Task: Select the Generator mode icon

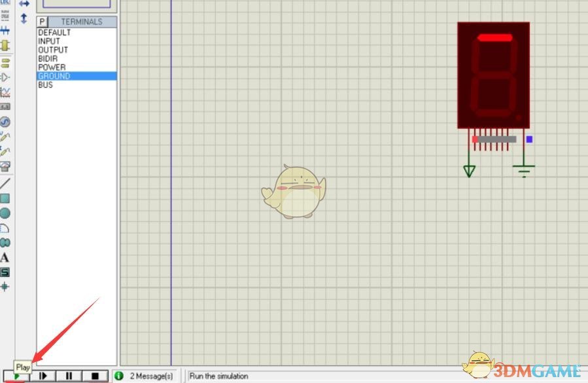Action: click(5, 122)
